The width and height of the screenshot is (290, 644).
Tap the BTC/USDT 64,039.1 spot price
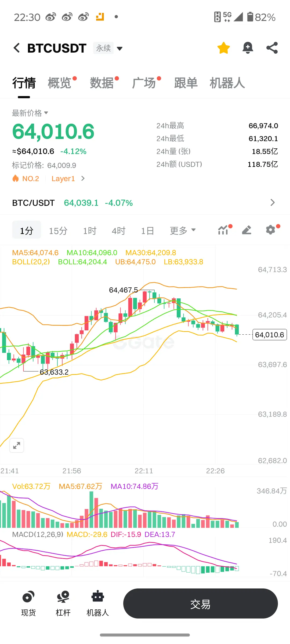(81, 203)
